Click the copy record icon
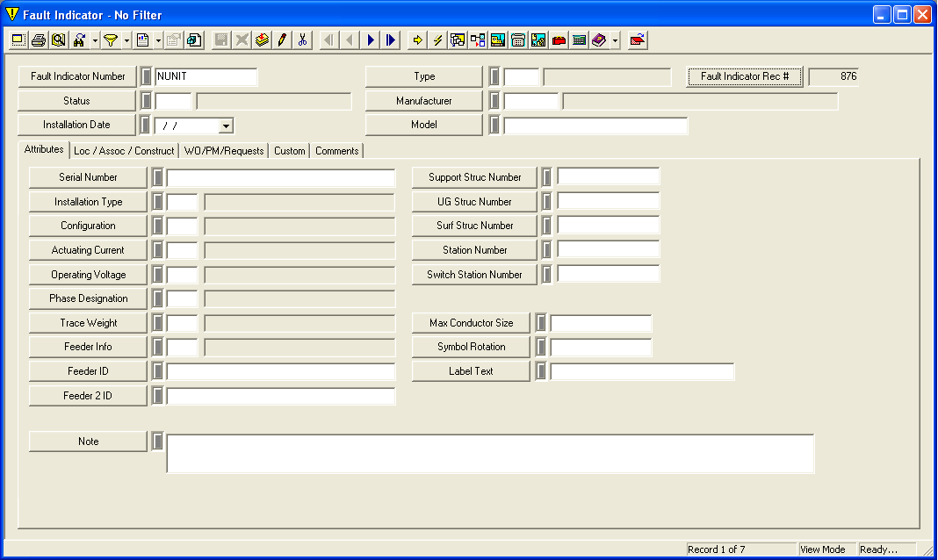 [194, 40]
